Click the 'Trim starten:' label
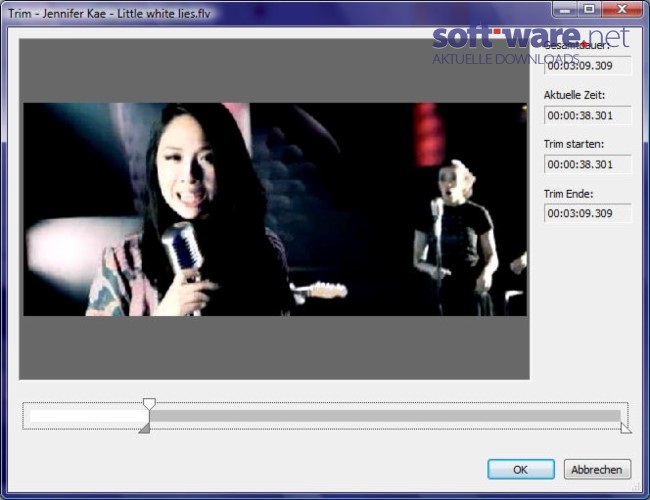Screen dimensions: 650x500 click(x=574, y=144)
